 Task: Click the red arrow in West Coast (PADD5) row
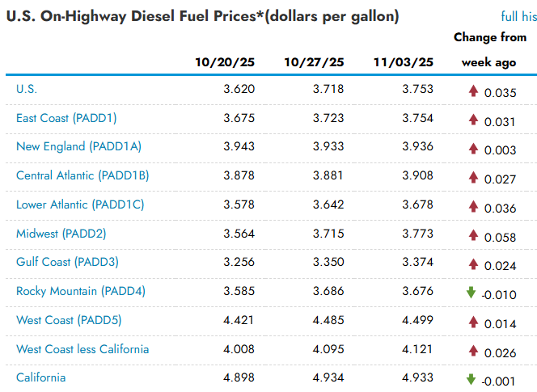(x=473, y=321)
